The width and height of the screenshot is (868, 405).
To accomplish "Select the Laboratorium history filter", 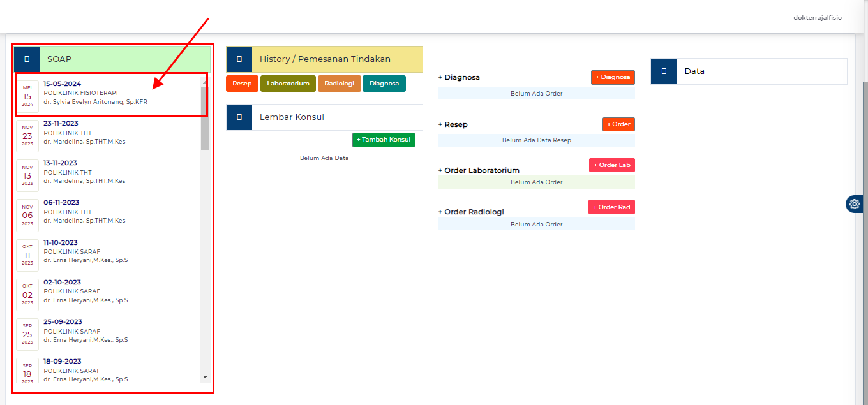I will (288, 83).
